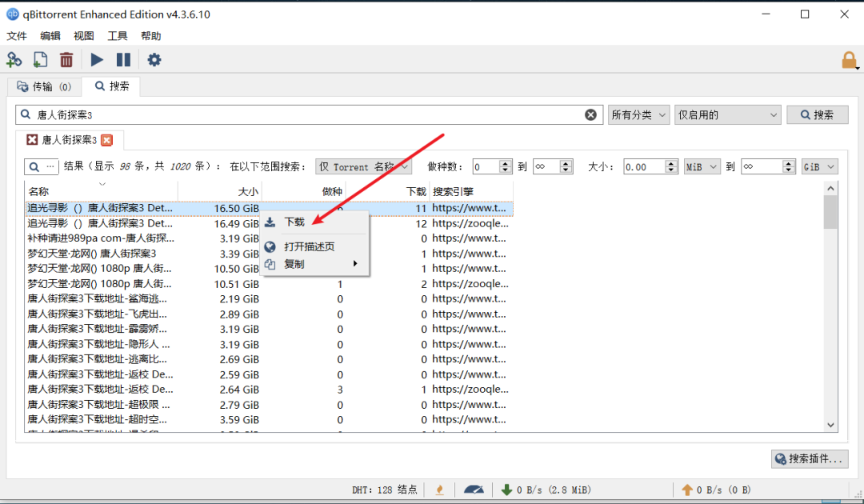
Task: Select the 补种请进989pa com result row
Action: [x=269, y=238]
